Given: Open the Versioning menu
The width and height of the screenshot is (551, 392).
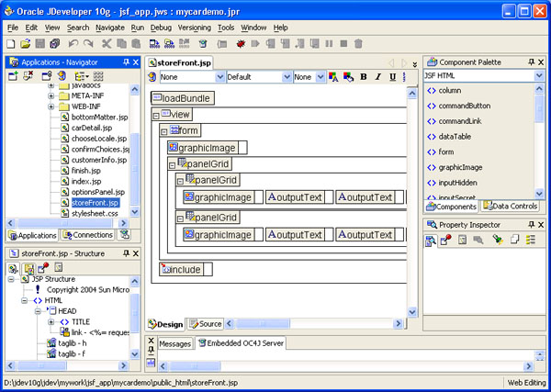Looking at the screenshot, I should (195, 28).
